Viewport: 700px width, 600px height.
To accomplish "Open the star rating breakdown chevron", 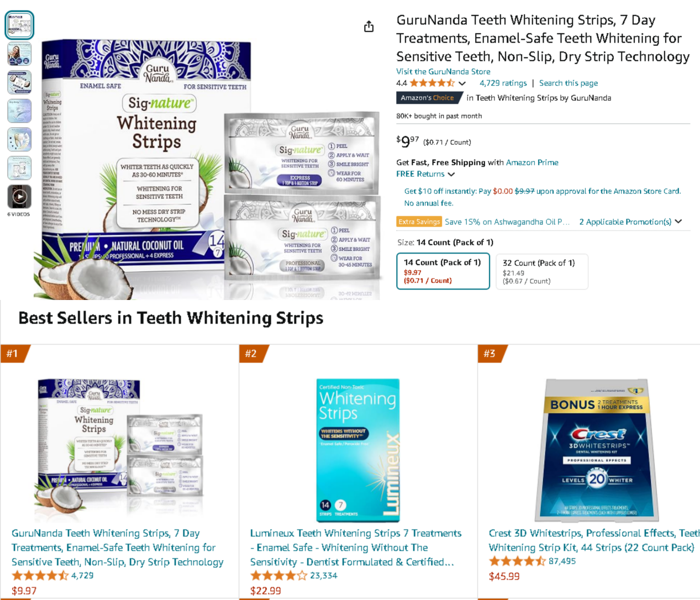I will click(x=462, y=83).
